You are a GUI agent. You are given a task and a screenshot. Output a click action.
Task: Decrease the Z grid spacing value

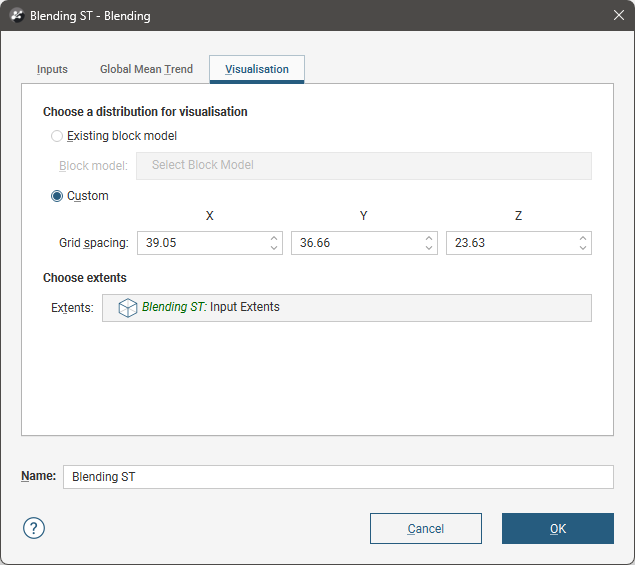point(582,248)
